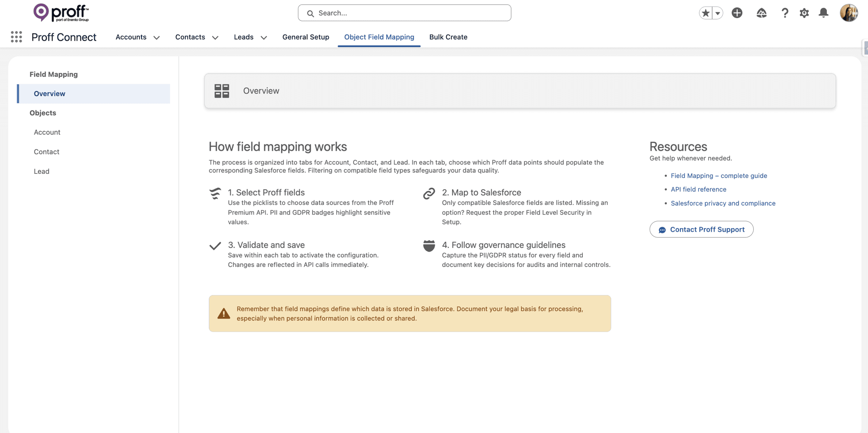Viewport: 868px width, 433px height.
Task: Click the Overview grid icon in the banner
Action: tap(222, 90)
